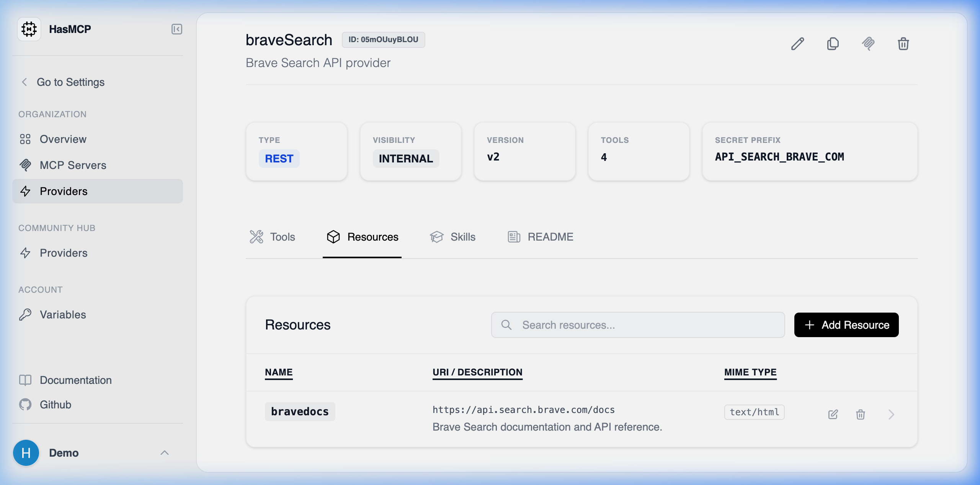
Task: Duplicate the braveSearch provider
Action: pyautogui.click(x=833, y=44)
